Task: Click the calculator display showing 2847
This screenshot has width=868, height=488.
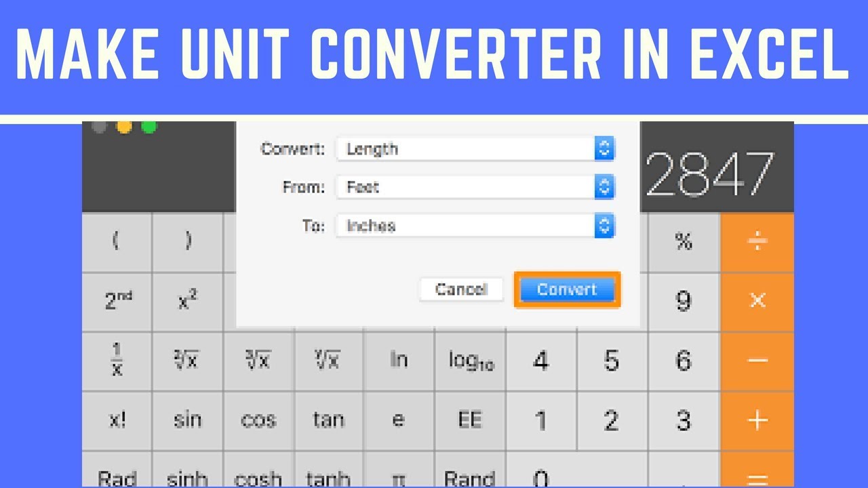Action: pyautogui.click(x=709, y=174)
